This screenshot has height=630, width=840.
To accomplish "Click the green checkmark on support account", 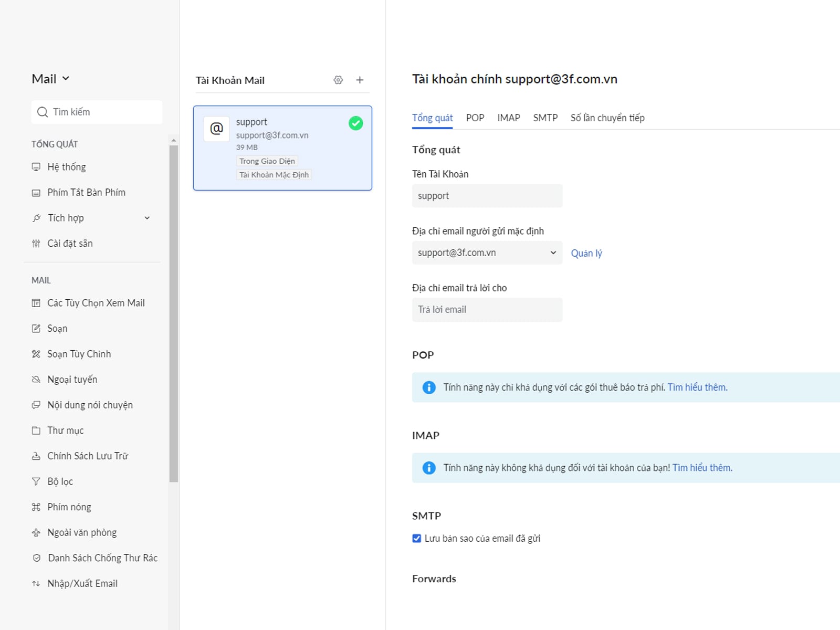I will [x=355, y=123].
